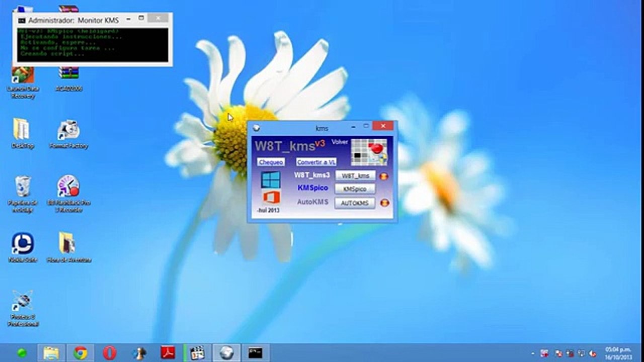Click the Windows logo in kms window
This screenshot has height=362, width=644.
271,179
